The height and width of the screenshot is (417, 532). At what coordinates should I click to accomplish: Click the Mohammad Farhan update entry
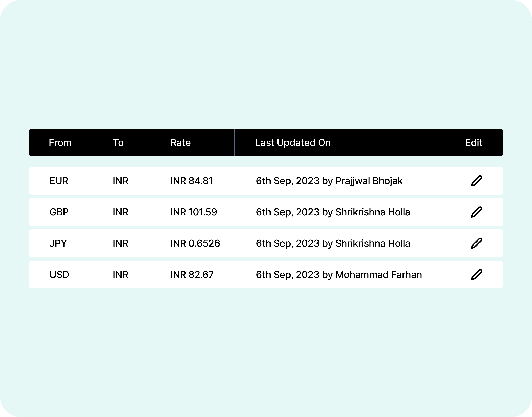[339, 275]
